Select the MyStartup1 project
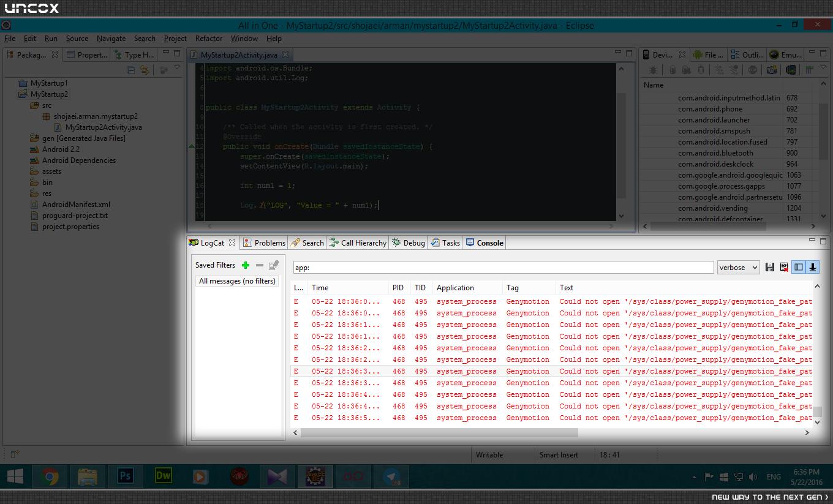Screen dimensions: 833x504 tap(43, 83)
